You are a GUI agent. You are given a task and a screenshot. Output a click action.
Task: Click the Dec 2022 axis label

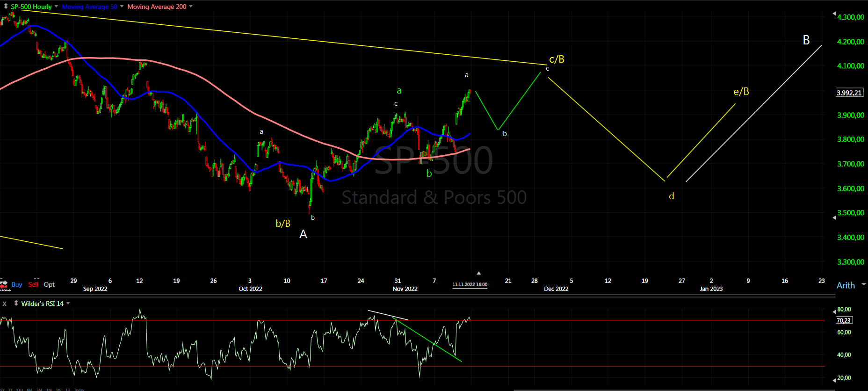[556, 289]
